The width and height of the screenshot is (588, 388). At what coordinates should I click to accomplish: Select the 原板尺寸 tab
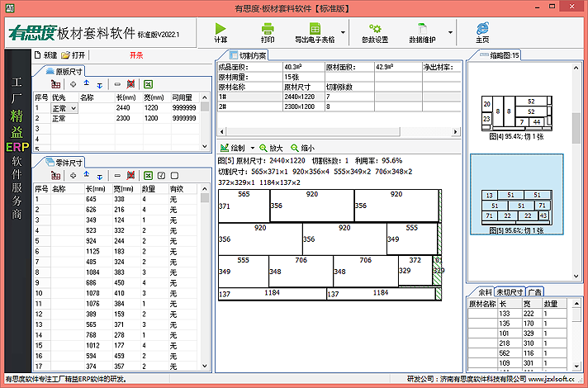(x=64, y=71)
